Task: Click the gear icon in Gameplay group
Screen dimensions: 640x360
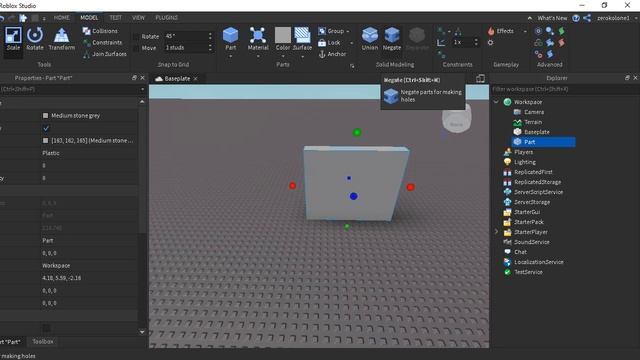Action: pos(491,42)
